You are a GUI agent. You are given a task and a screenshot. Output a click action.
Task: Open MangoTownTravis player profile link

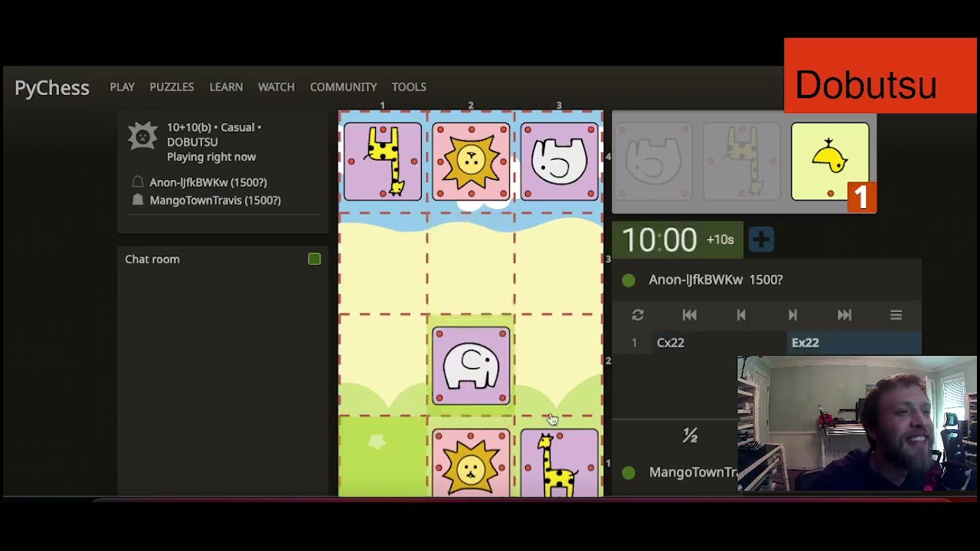click(215, 200)
